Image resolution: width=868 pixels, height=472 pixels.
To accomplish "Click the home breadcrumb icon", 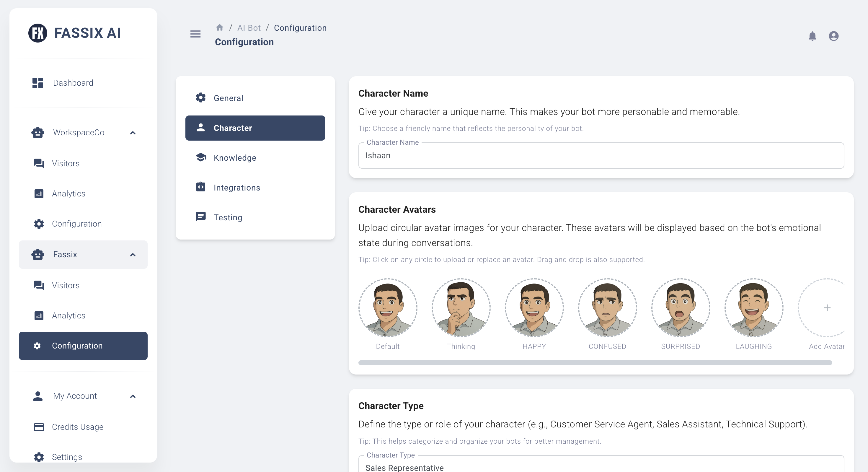I will click(220, 27).
